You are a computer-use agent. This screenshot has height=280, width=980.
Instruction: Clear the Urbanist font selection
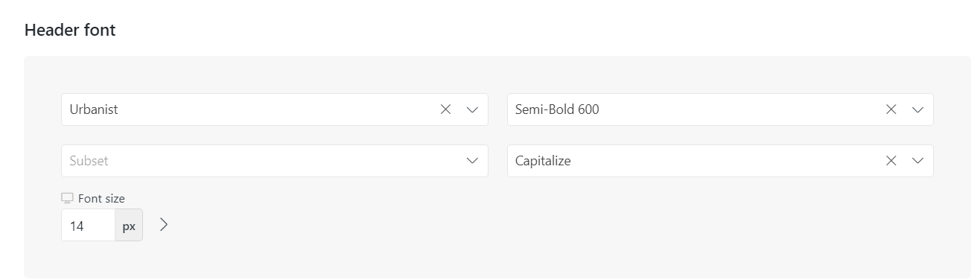pos(446,109)
